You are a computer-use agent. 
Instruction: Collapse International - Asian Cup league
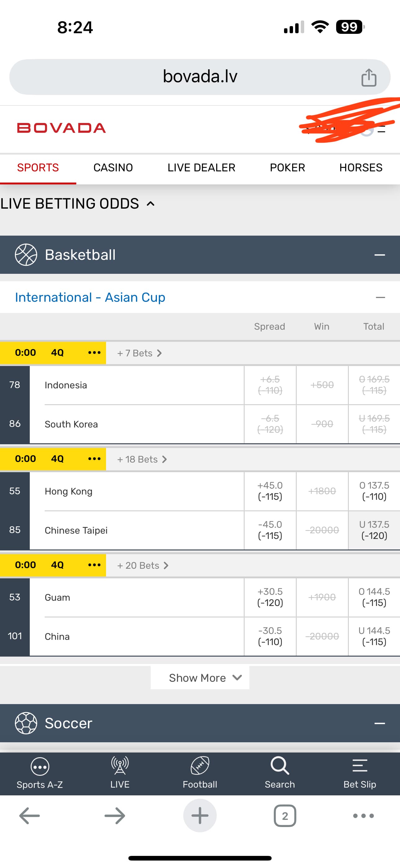(x=380, y=297)
